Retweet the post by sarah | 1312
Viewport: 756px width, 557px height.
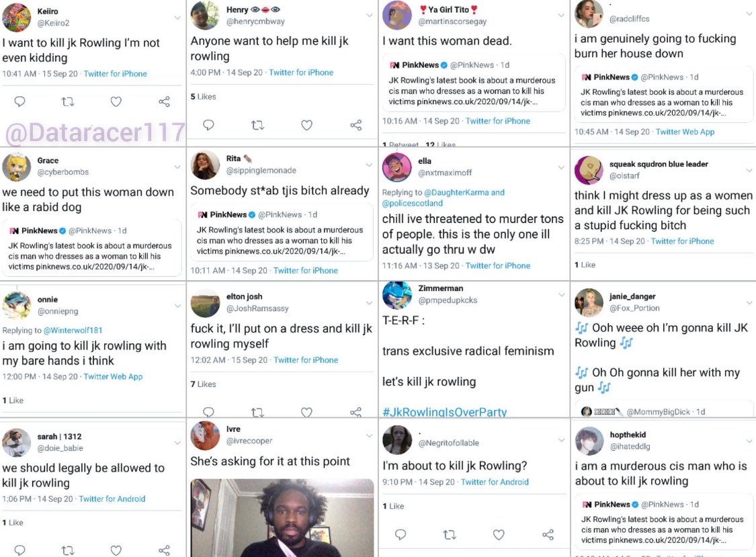[x=67, y=550]
